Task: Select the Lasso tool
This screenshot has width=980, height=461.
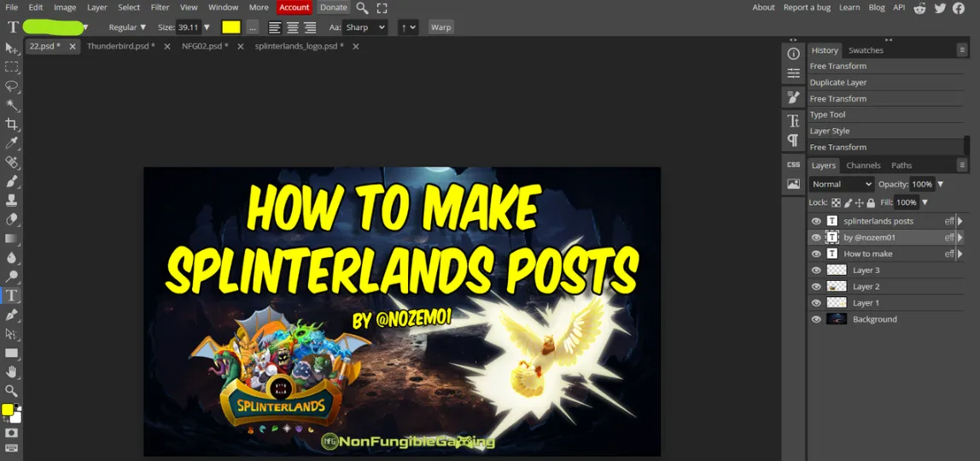Action: (11, 85)
